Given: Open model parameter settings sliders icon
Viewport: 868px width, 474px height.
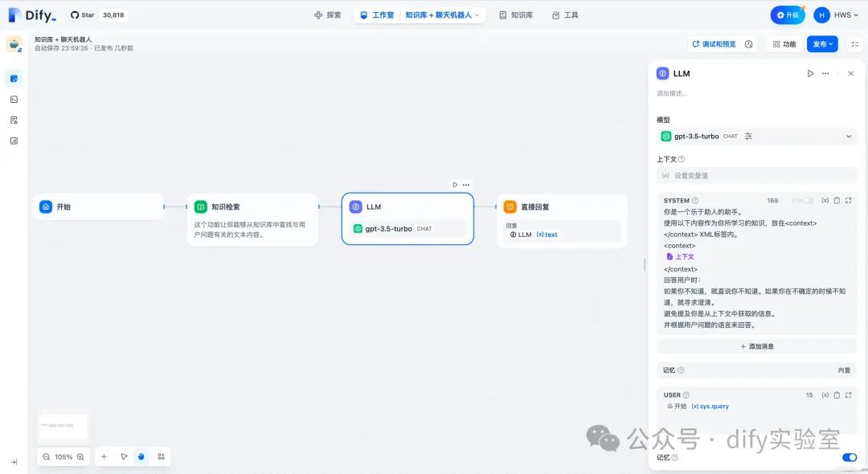Looking at the screenshot, I should (x=748, y=136).
